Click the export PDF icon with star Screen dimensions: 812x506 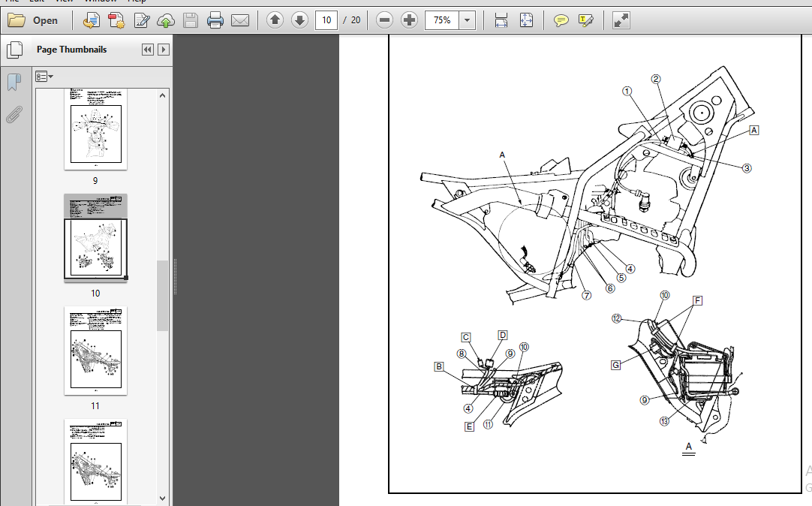pos(116,20)
